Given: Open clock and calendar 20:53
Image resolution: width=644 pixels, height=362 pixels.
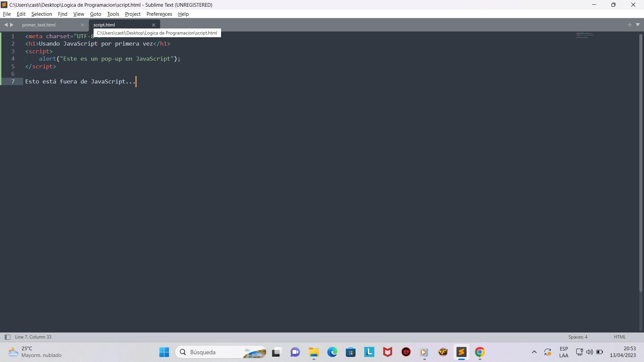Looking at the screenshot, I should coord(623,352).
